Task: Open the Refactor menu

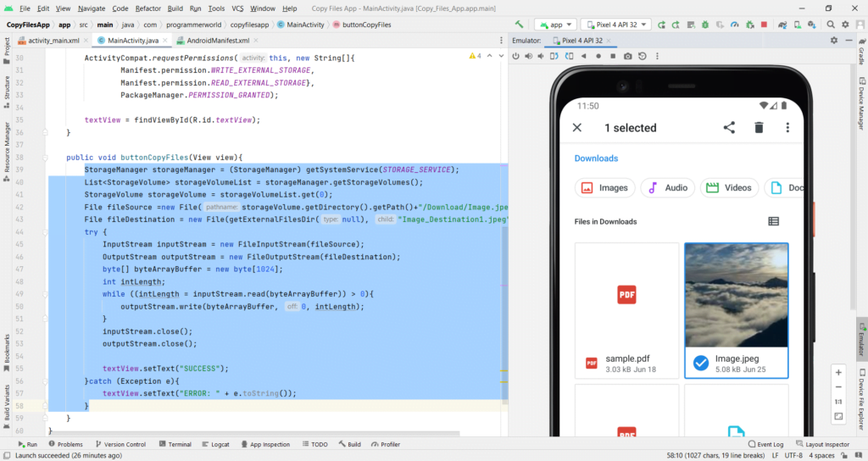Action: tap(147, 8)
